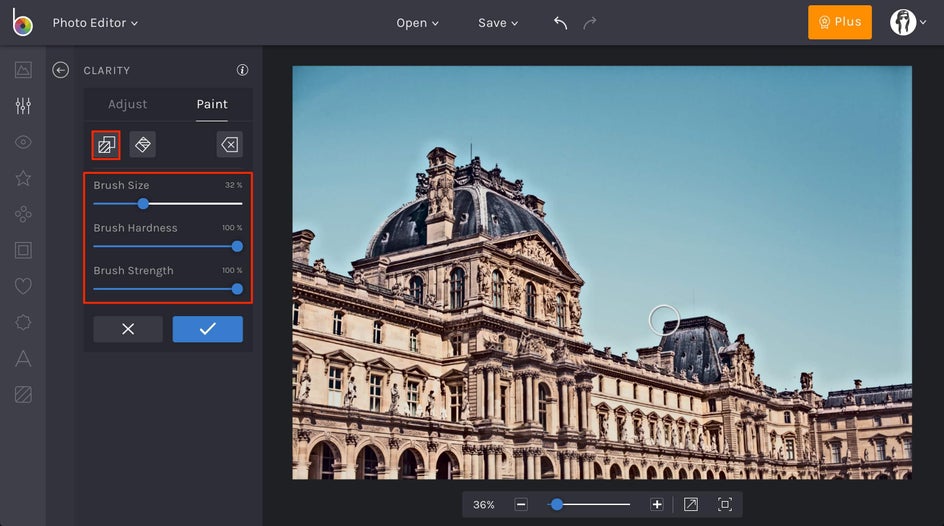944x526 pixels.
Task: Go back from the Clarity panel
Action: (x=60, y=70)
